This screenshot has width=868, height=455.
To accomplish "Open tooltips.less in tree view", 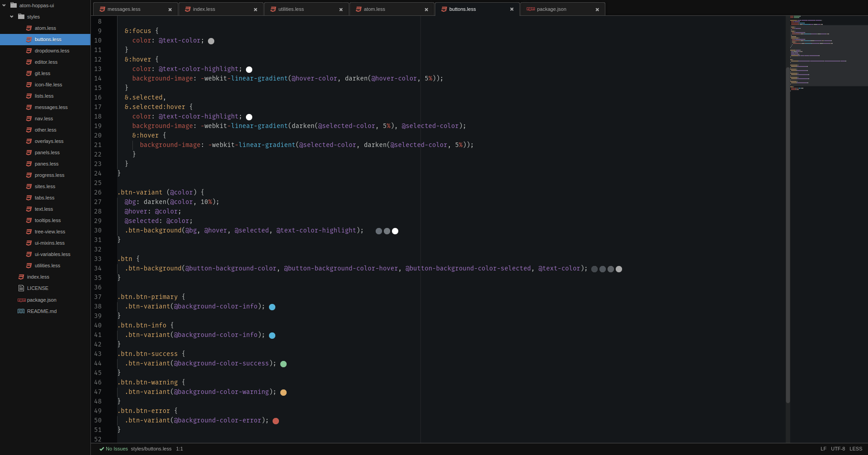I will (x=45, y=220).
